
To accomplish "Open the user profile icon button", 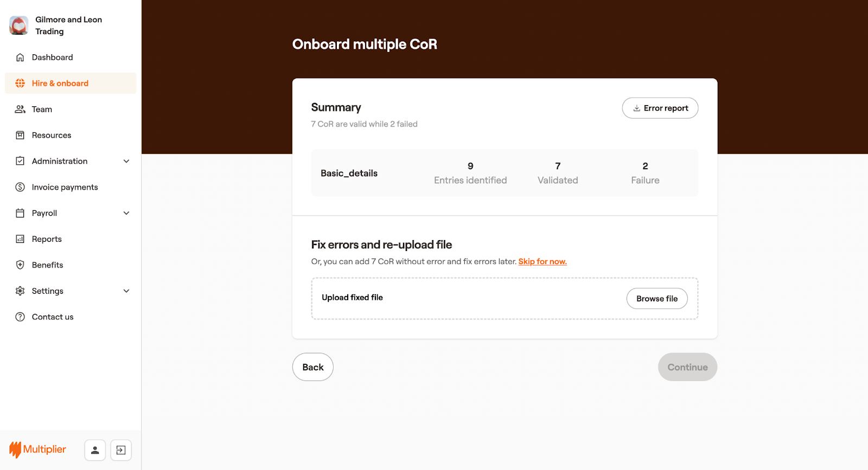I will (95, 450).
